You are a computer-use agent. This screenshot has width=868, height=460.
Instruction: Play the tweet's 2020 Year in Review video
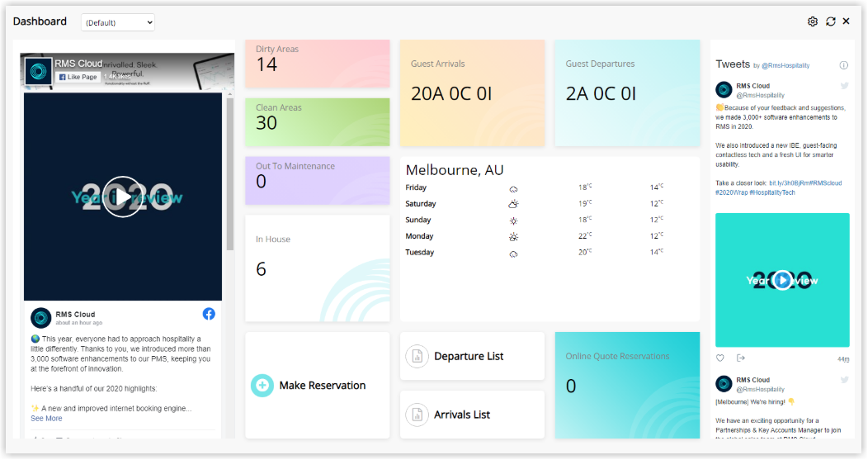point(782,280)
